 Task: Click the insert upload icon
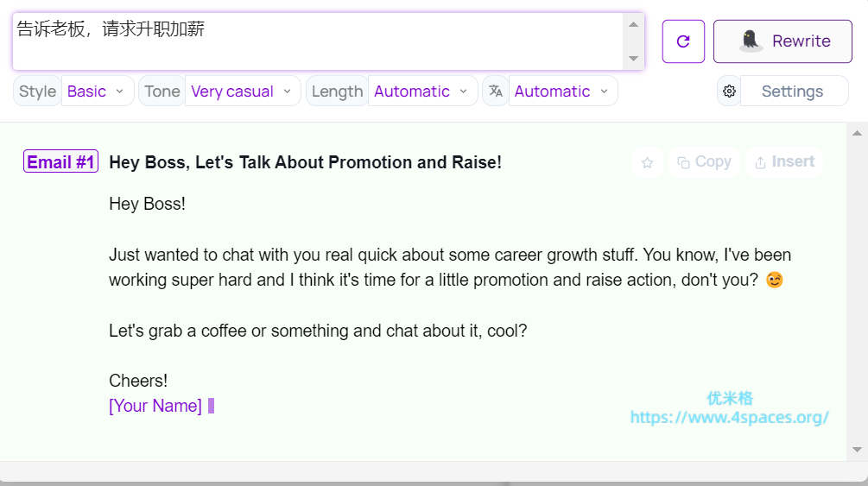coord(760,162)
